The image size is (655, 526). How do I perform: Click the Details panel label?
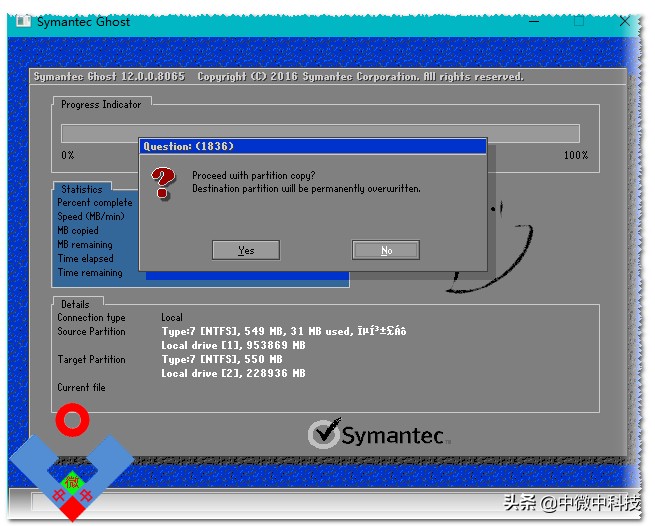pyautogui.click(x=75, y=304)
